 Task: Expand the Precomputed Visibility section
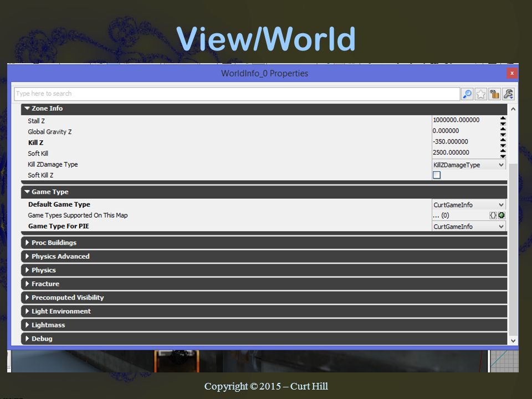[x=264, y=298]
